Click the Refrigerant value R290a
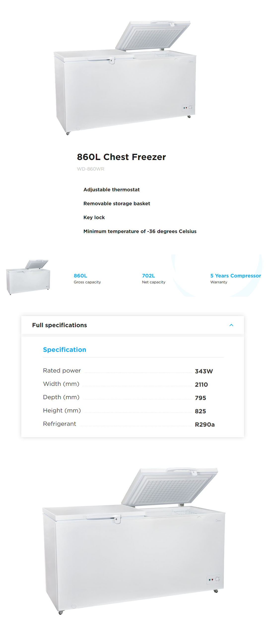Screen dimensions: 268x644 click(204, 424)
